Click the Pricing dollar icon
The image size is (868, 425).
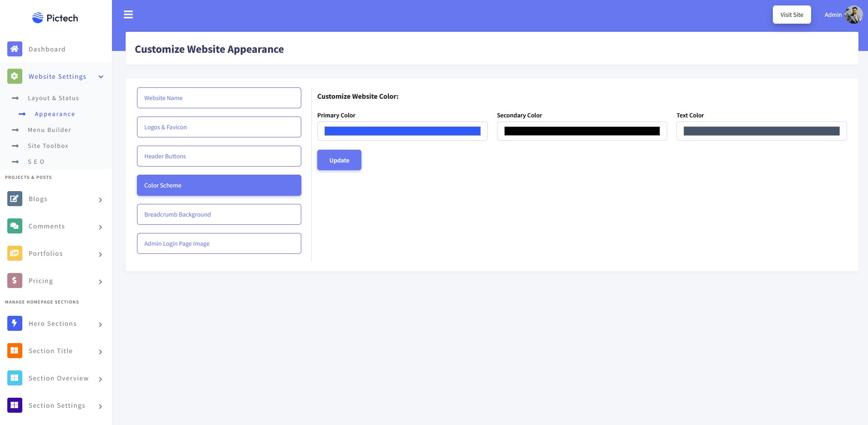click(15, 280)
